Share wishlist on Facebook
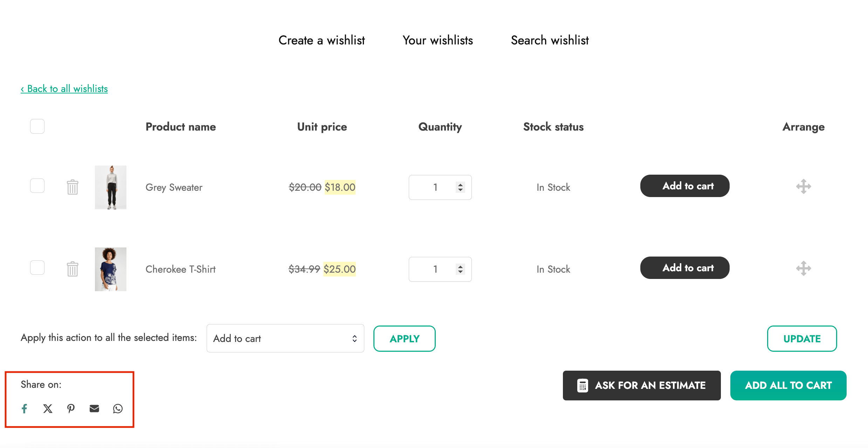The height and width of the screenshot is (448, 868). coord(25,408)
